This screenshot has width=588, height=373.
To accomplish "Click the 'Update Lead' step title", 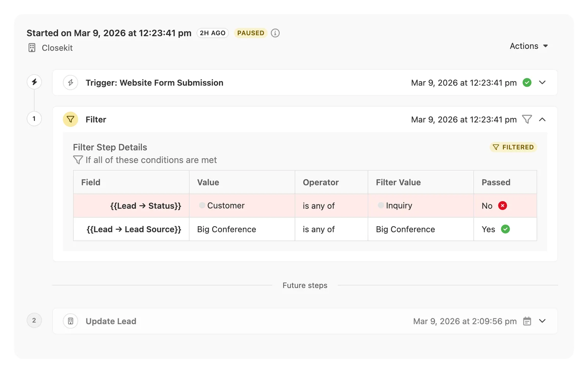I will [111, 321].
